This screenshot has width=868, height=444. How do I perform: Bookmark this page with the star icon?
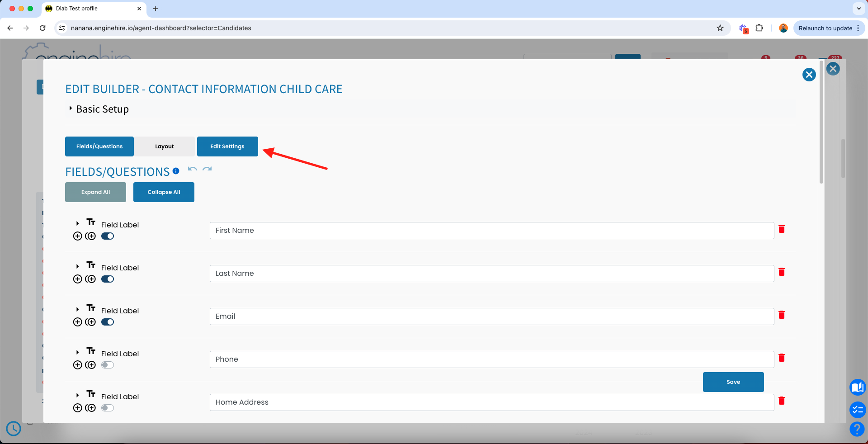coord(720,28)
